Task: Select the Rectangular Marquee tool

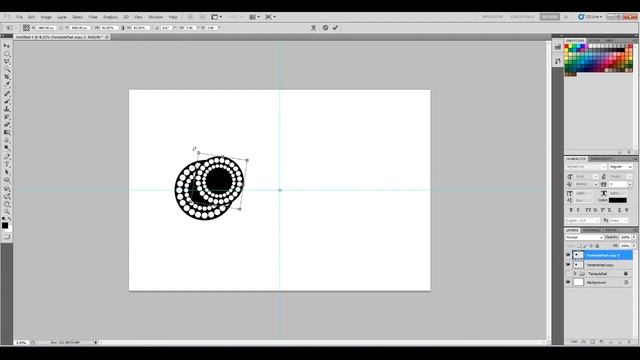Action: 7,53
